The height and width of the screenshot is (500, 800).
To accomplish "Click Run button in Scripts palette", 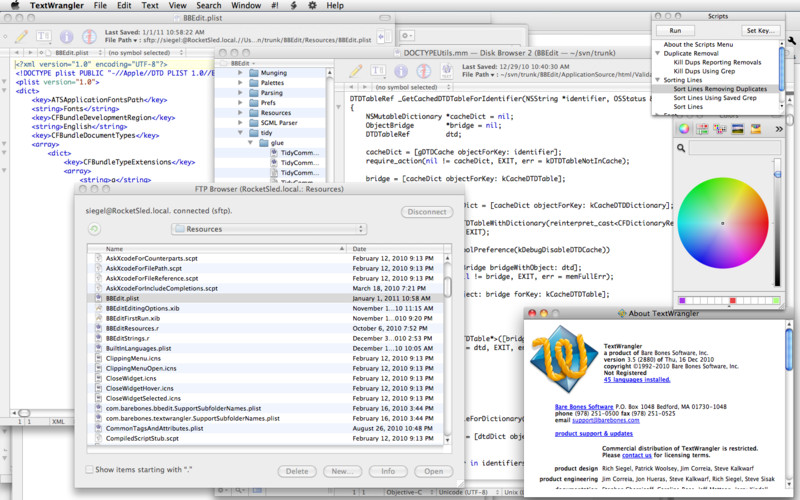I will tap(675, 31).
